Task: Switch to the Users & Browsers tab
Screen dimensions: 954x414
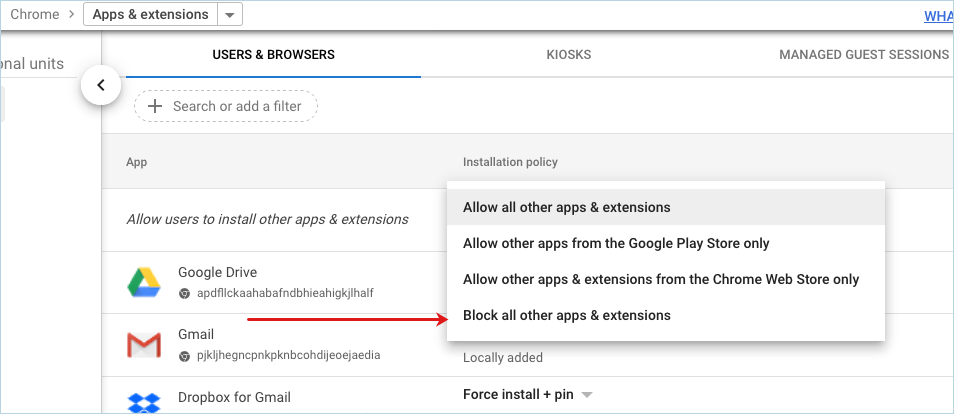Action: point(273,55)
